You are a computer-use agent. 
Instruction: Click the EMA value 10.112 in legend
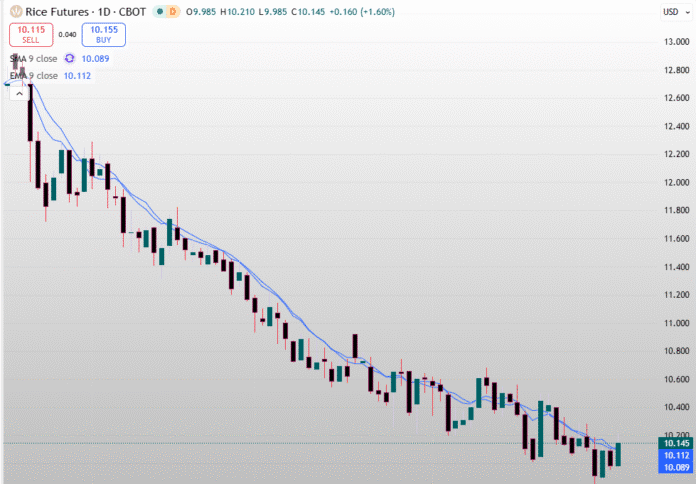[78, 75]
